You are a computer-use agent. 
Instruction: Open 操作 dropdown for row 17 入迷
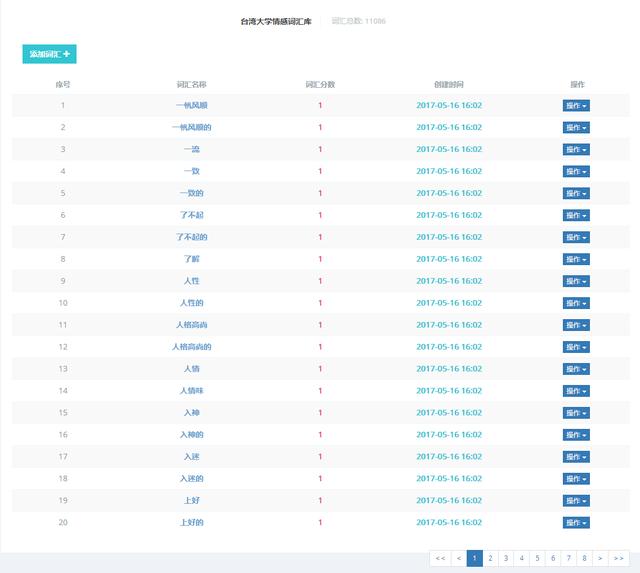pos(576,457)
